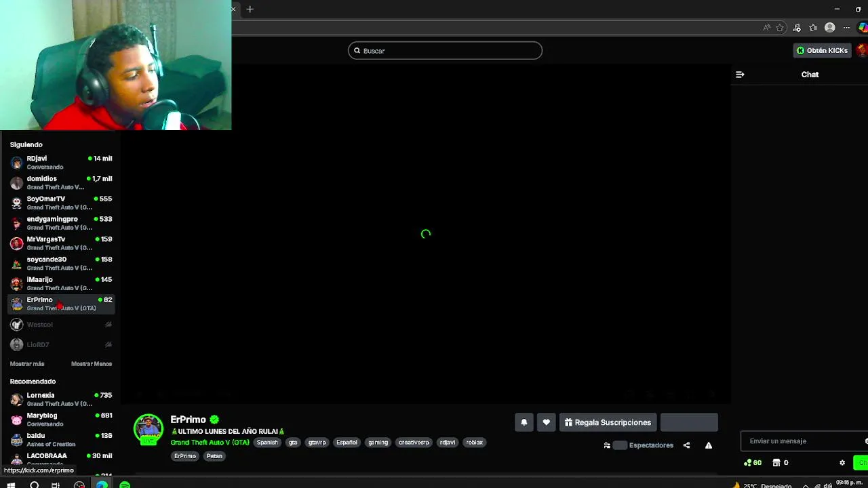Screen dimensions: 868x488
Task: Click the Grand Theft Auto V (GTA) category link
Action: pyautogui.click(x=210, y=443)
